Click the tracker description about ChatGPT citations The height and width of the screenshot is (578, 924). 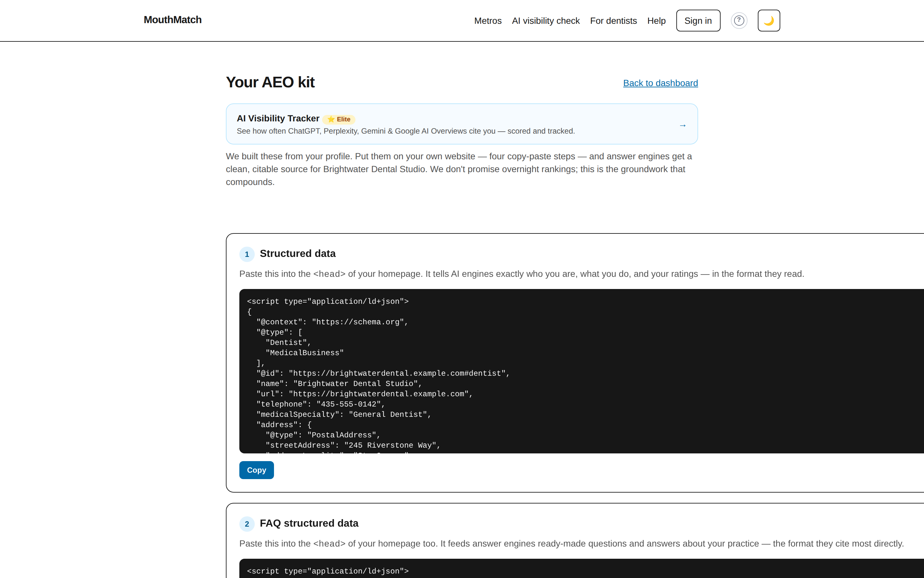pyautogui.click(x=406, y=131)
